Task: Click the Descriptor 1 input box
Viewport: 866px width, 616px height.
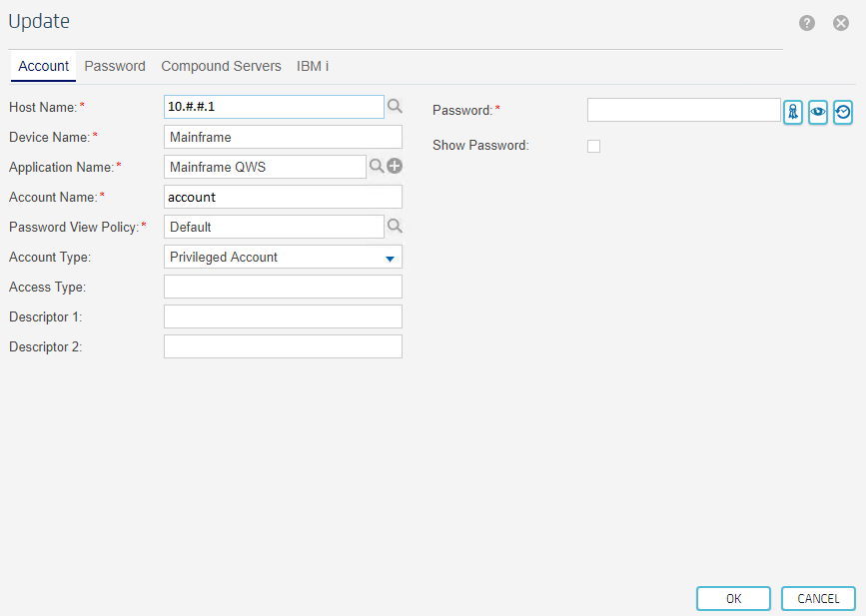Action: click(283, 316)
